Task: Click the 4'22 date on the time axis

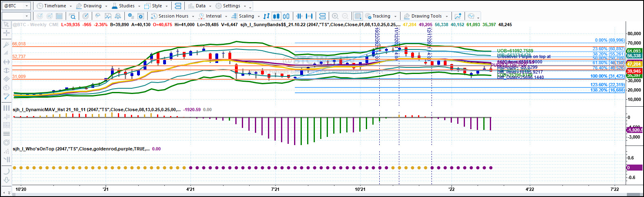Action: tap(529, 189)
